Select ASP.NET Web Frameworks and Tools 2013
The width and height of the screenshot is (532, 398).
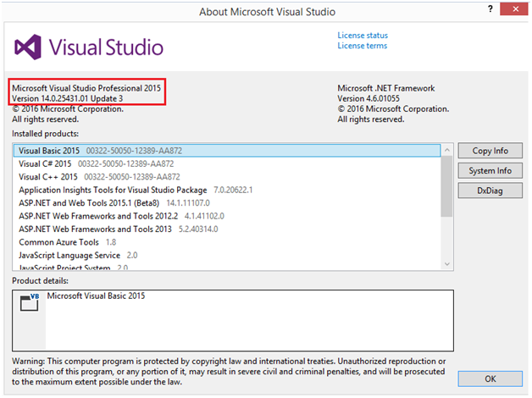pyautogui.click(x=227, y=229)
